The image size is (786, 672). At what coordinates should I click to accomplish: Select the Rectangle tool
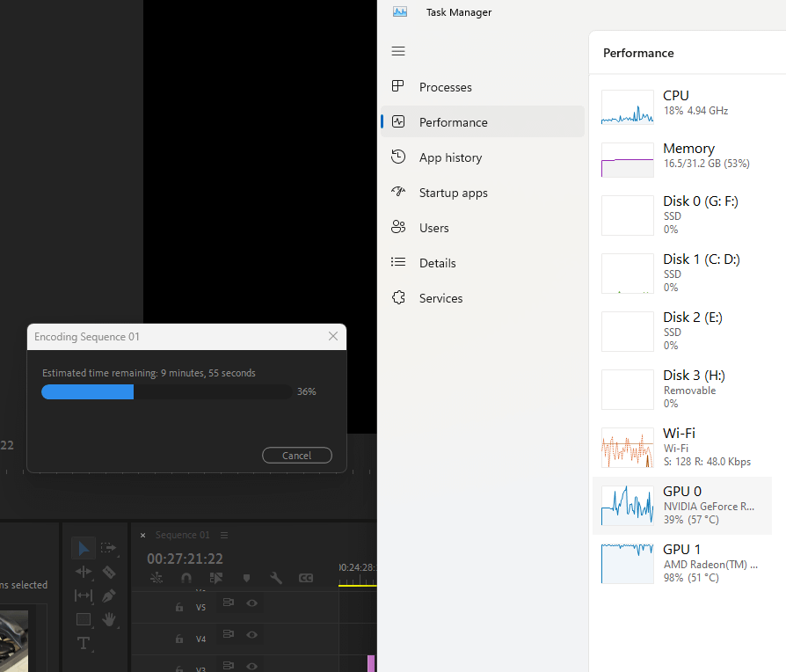pyautogui.click(x=84, y=619)
